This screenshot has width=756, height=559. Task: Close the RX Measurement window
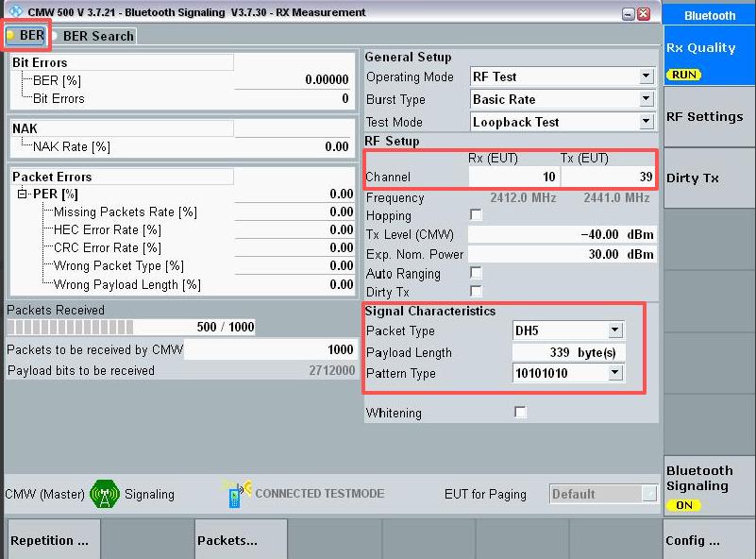pos(644,14)
